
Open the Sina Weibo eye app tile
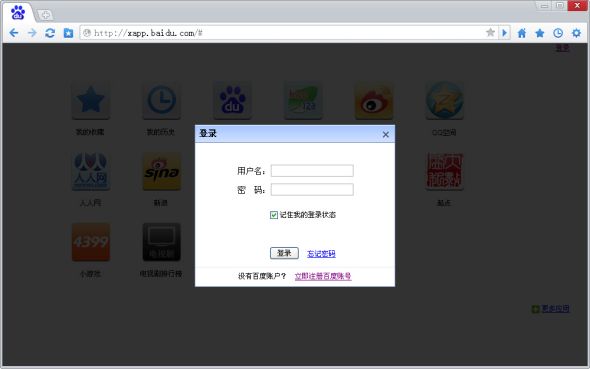pyautogui.click(x=374, y=101)
